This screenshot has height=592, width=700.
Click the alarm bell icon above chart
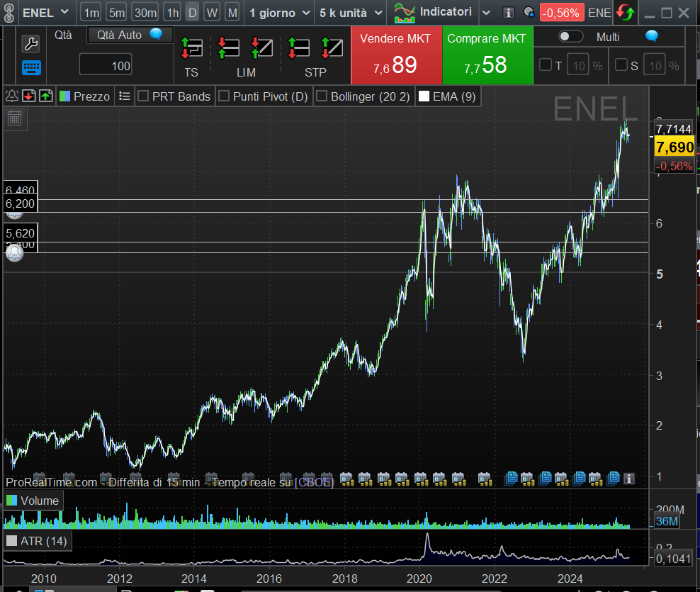12,96
